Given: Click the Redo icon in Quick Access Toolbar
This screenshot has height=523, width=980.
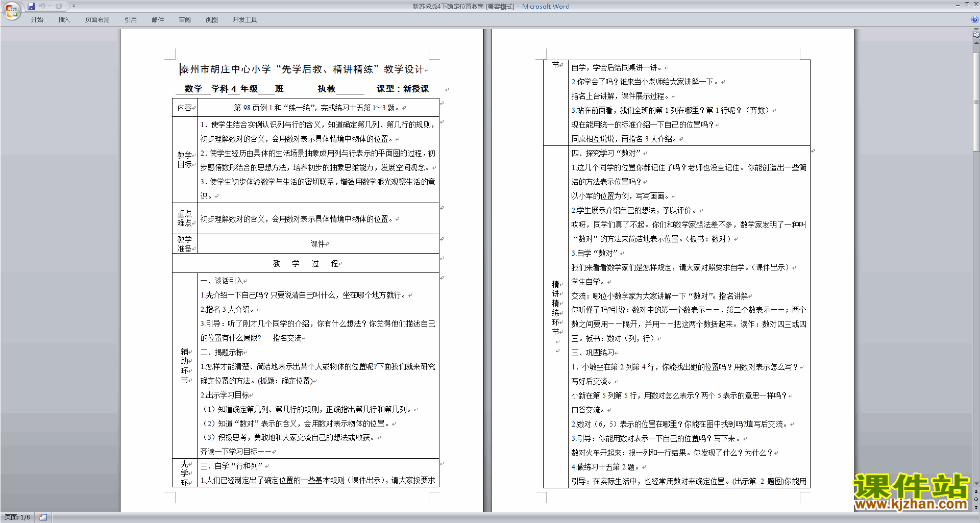Looking at the screenshot, I should (59, 6).
